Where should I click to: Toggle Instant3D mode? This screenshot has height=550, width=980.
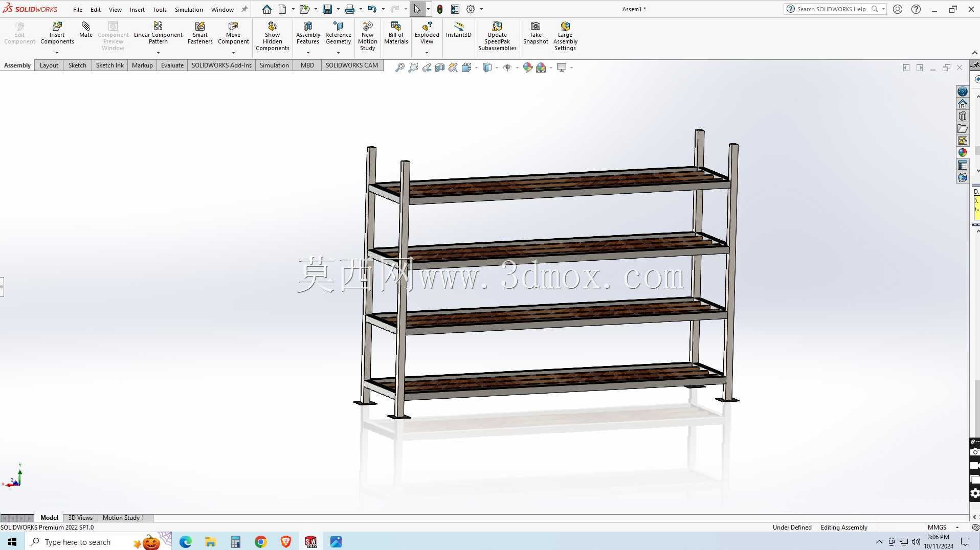[x=458, y=30]
